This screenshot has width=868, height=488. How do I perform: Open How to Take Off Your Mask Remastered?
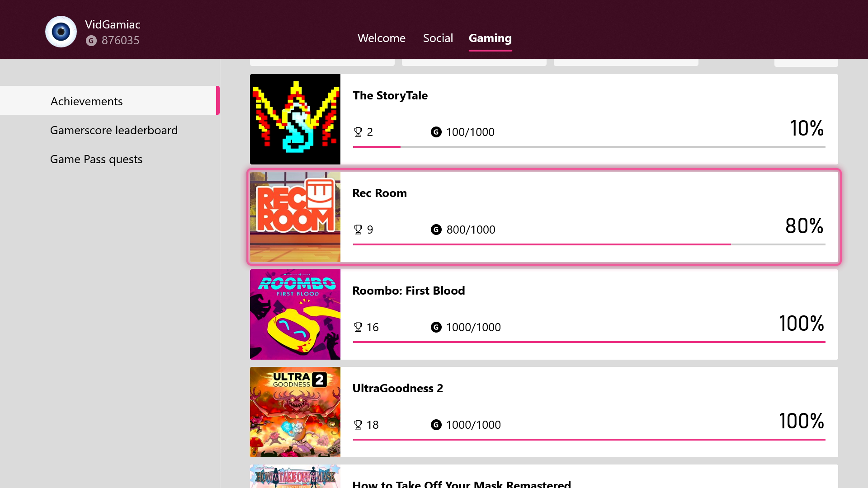tap(462, 483)
